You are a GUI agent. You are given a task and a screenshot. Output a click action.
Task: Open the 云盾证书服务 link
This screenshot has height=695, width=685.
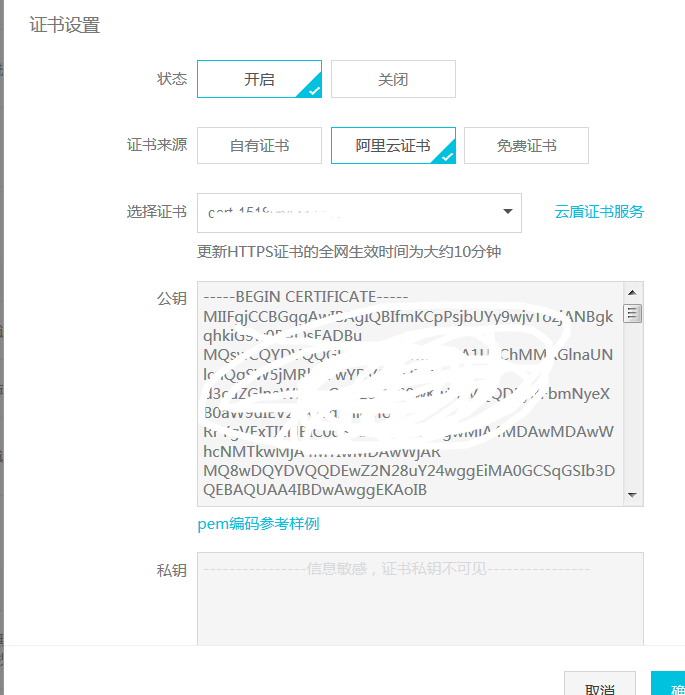click(x=599, y=212)
